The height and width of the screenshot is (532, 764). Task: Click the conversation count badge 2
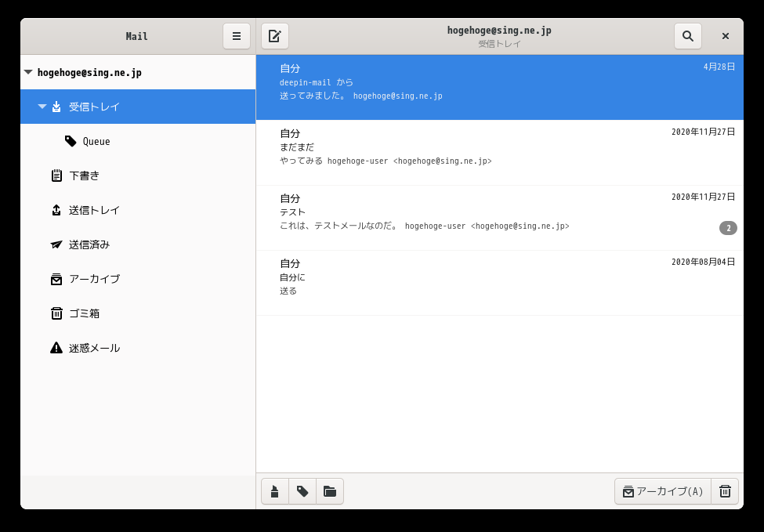click(x=728, y=228)
